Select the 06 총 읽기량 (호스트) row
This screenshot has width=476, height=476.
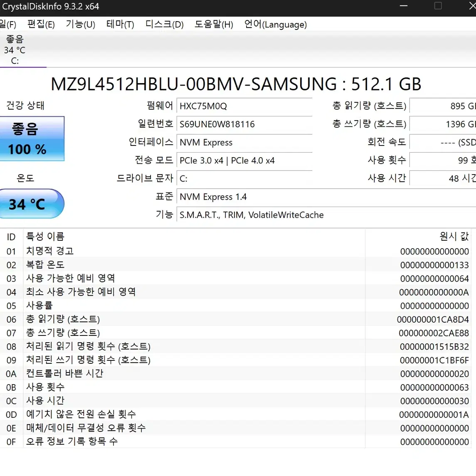click(x=236, y=319)
